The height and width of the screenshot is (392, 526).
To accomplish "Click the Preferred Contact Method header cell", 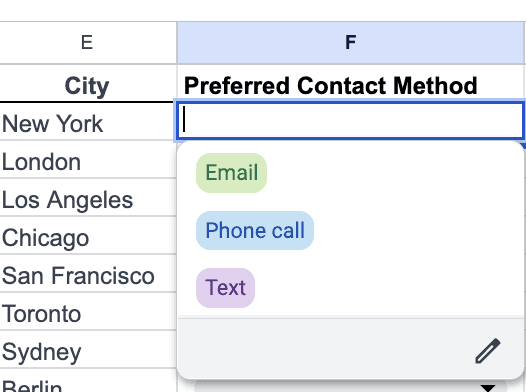I will (351, 83).
